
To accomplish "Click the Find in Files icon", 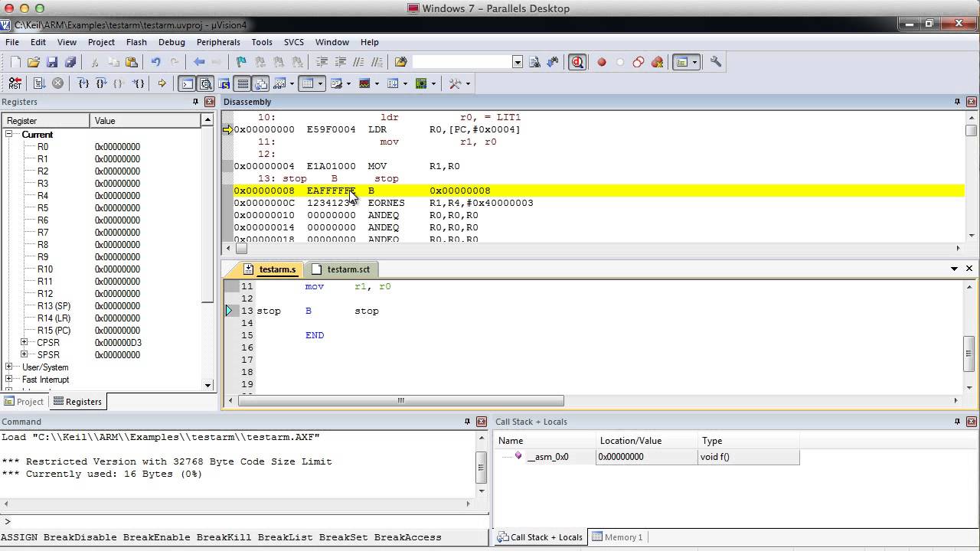I will coord(400,62).
